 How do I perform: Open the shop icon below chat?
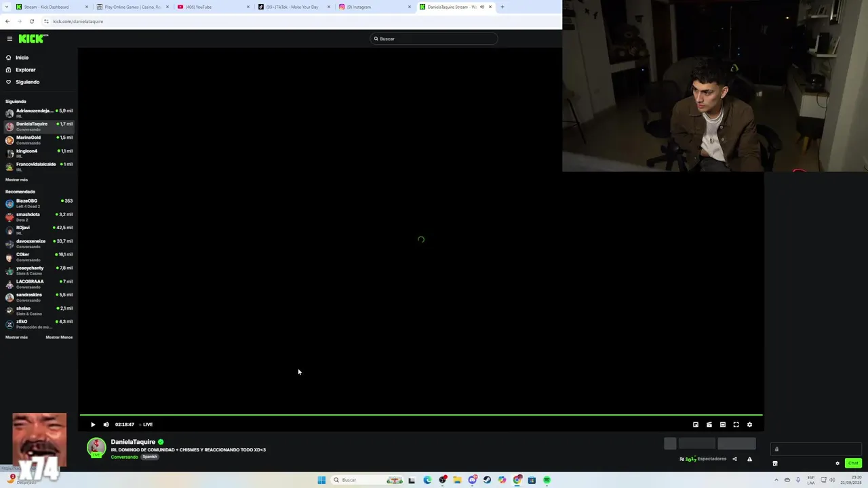coord(775,464)
